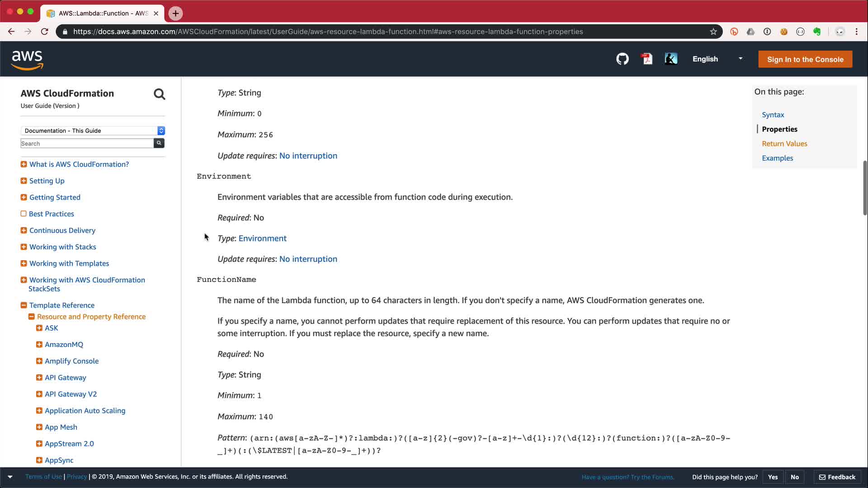Select Examples in On this page
The height and width of the screenshot is (488, 868).
pyautogui.click(x=777, y=158)
